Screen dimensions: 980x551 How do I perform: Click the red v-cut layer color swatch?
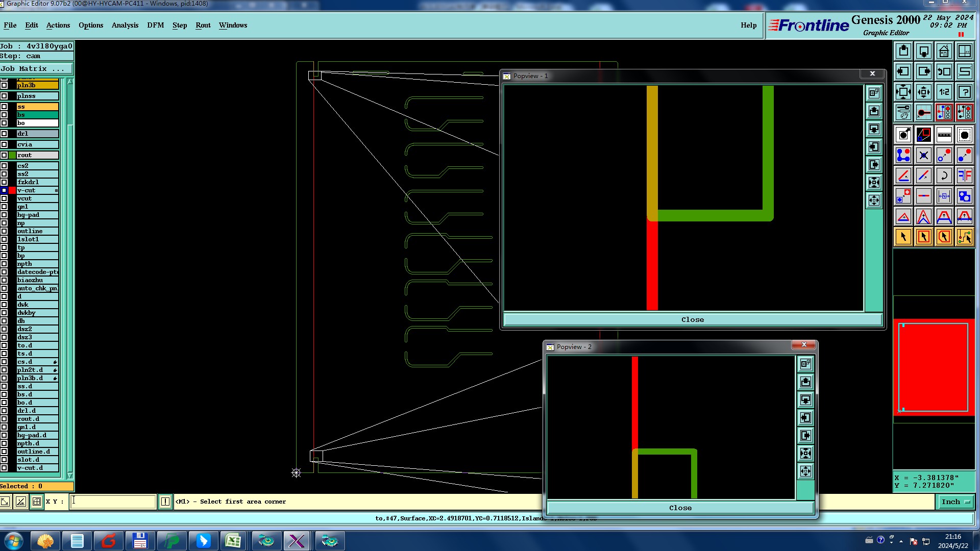pyautogui.click(x=12, y=190)
